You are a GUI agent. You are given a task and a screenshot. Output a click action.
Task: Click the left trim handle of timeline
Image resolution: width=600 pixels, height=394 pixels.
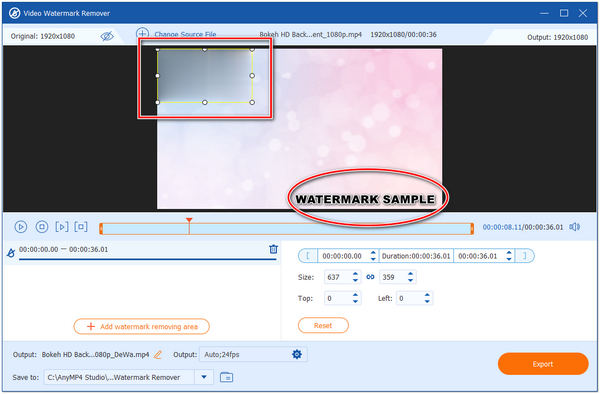tap(101, 229)
